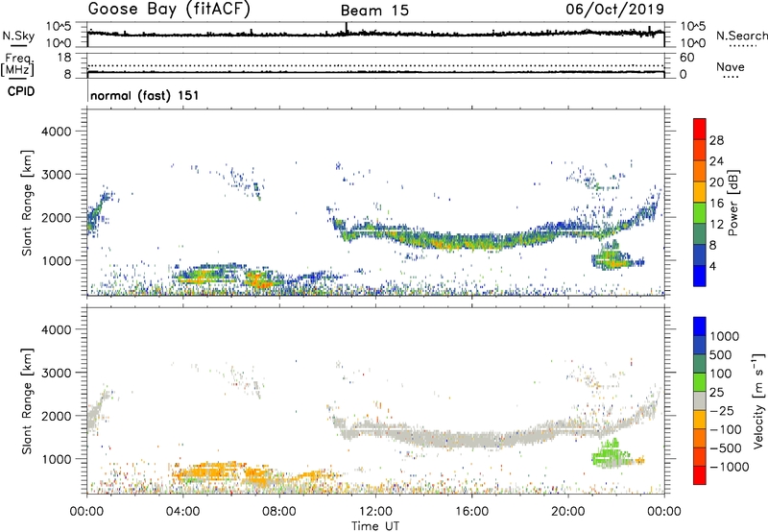
Task: Click the '4000' tick in power panel
Action: pos(56,132)
